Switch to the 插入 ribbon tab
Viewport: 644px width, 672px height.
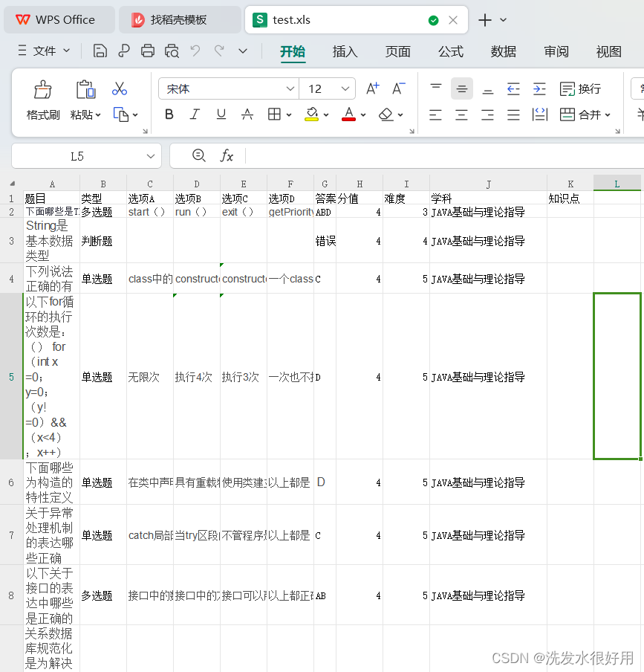345,52
